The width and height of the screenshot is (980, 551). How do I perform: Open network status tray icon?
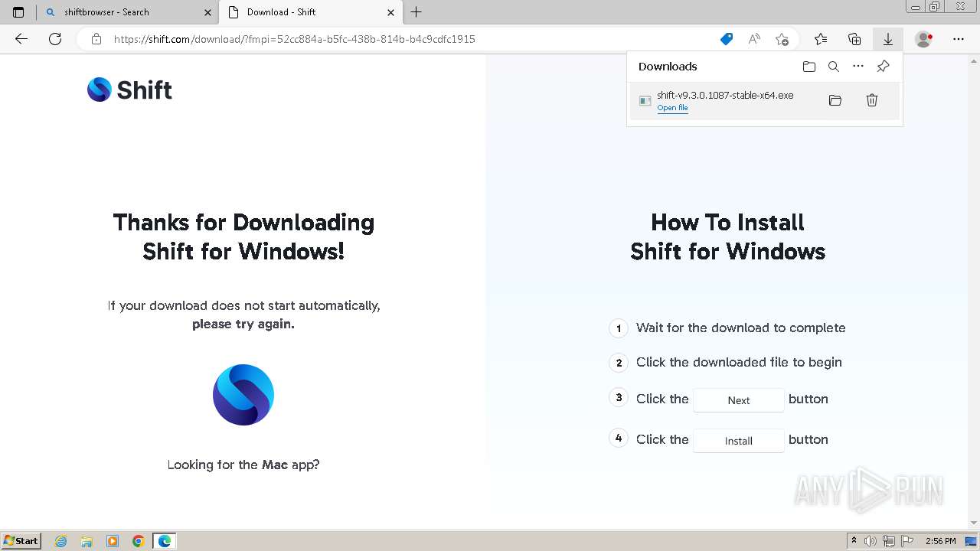coord(889,541)
